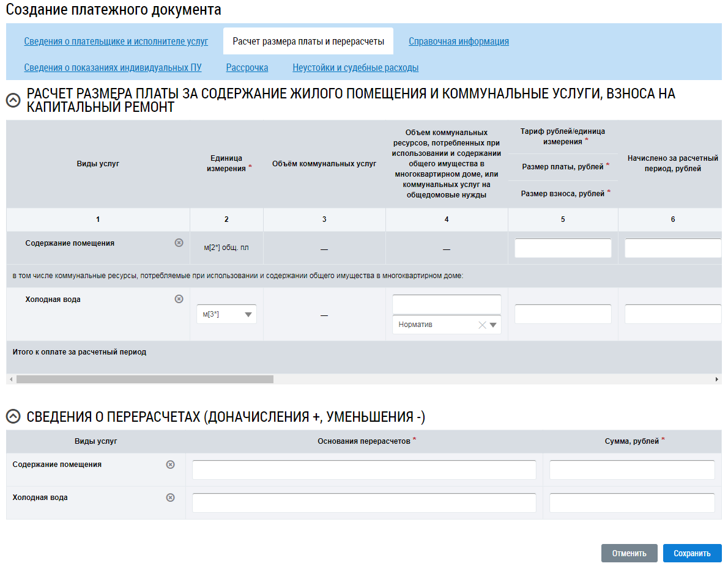Collapse Сведения о перерасчетах section
This screenshot has width=728, height=566.
[x=13, y=417]
